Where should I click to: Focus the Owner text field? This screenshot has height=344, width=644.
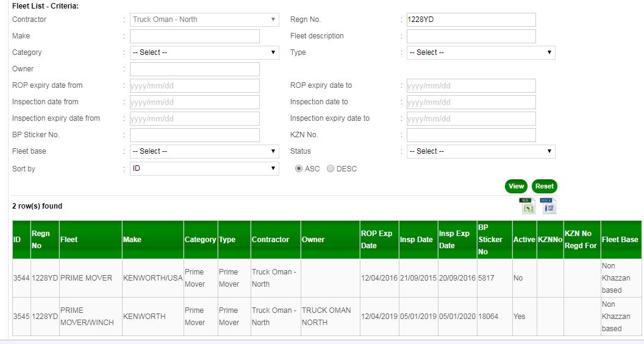(x=195, y=69)
